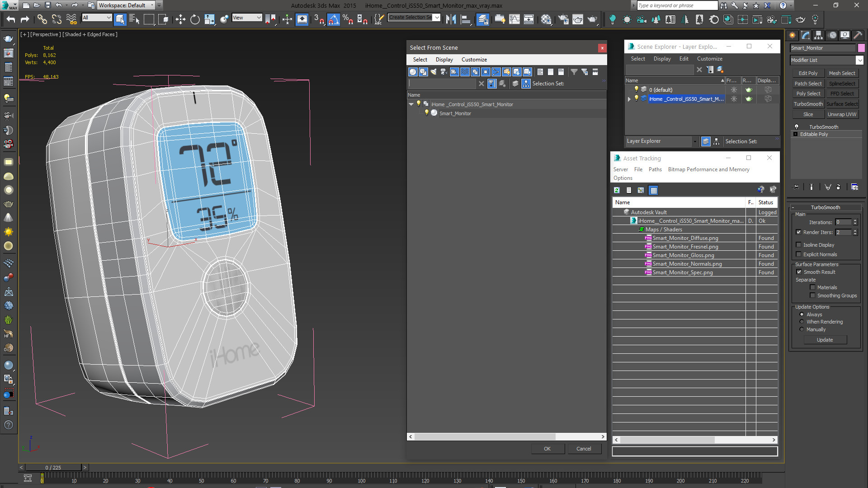Switch to the Motion command panel tab
The width and height of the screenshot is (868, 488).
[x=832, y=35]
